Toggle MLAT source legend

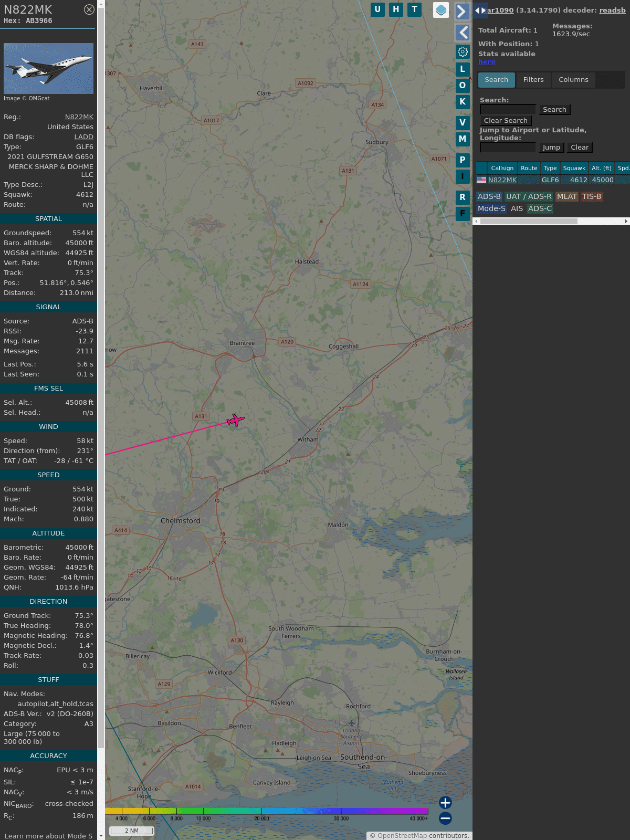tap(566, 196)
